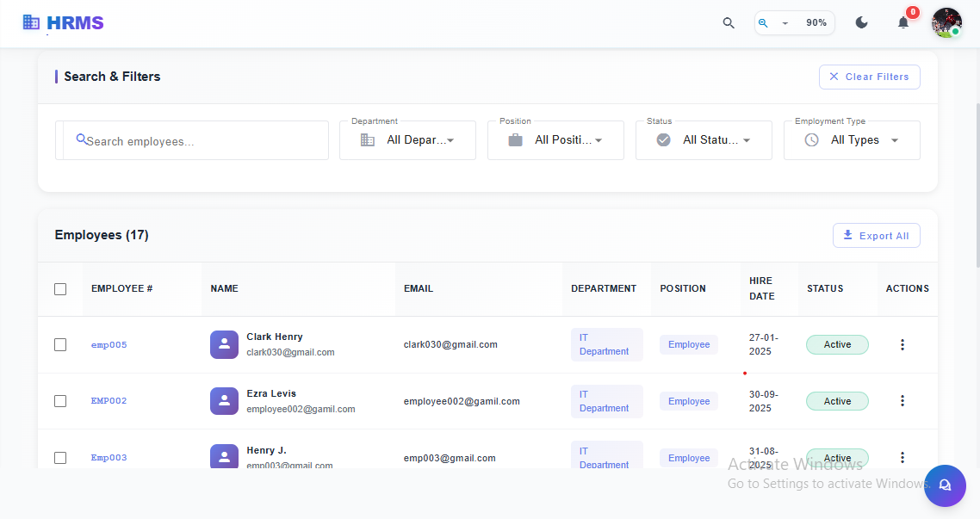The image size is (980, 519).
Task: Open actions menu for Ezra Levis row
Action: click(902, 400)
